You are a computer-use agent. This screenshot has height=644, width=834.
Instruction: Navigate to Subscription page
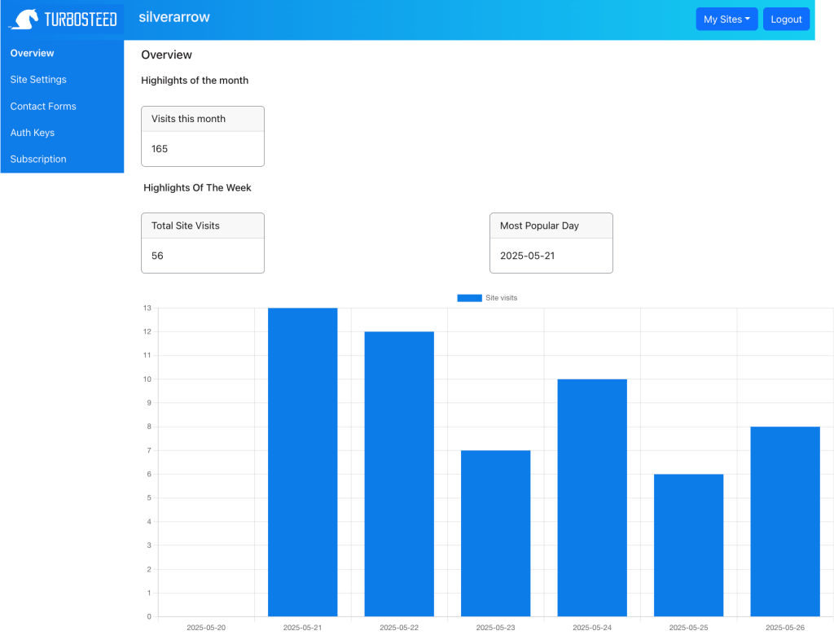coord(38,159)
